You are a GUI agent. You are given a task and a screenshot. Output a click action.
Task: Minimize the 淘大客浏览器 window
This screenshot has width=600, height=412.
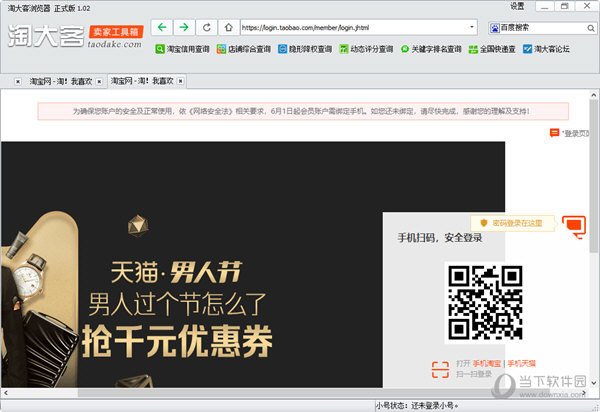point(545,6)
